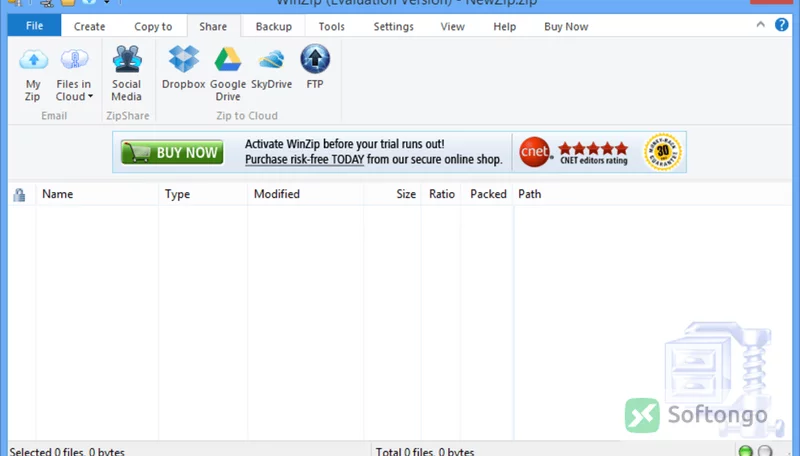The width and height of the screenshot is (800, 456).
Task: Open Social Media ZipShare
Action: (127, 74)
